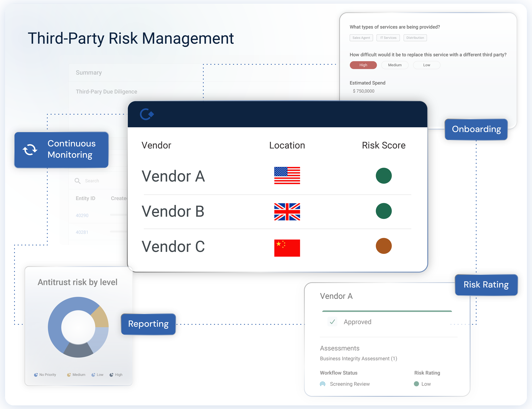
Task: Click the Vendor B row name
Action: coord(173,211)
